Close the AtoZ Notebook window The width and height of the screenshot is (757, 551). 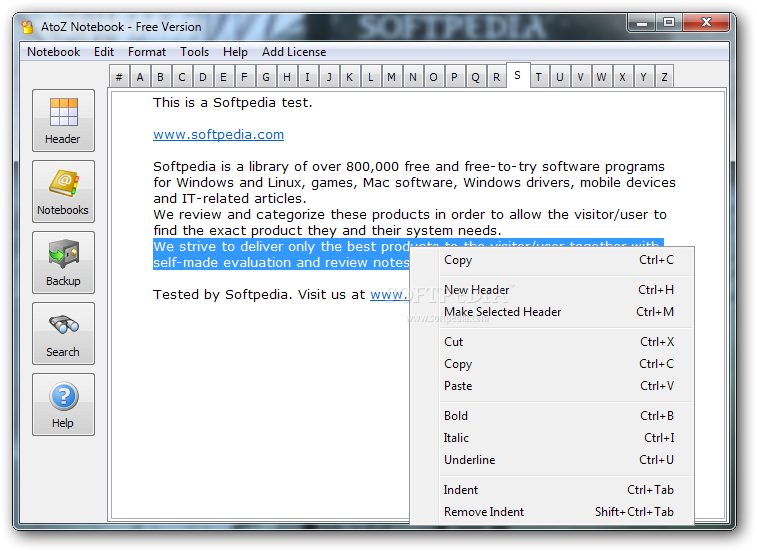(x=706, y=23)
